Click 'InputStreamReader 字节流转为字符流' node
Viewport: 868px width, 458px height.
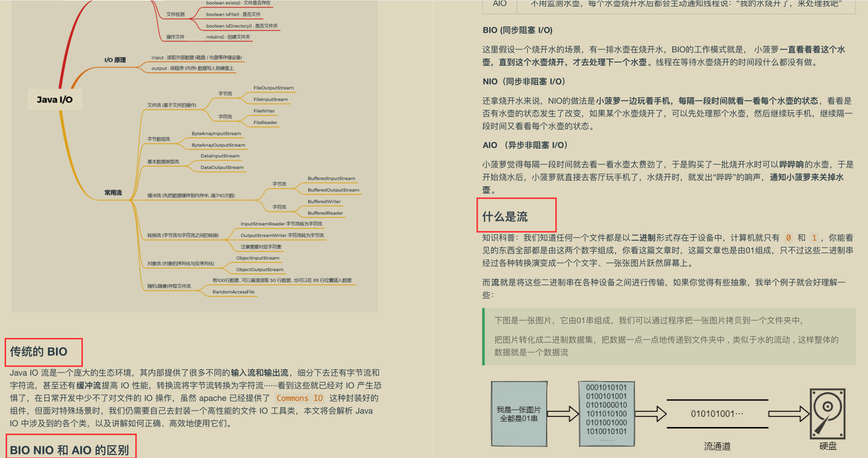(x=281, y=224)
